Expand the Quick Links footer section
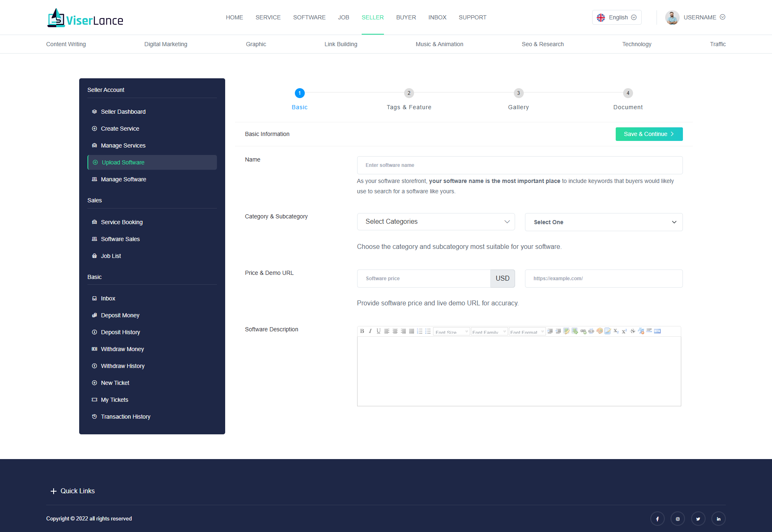The image size is (772, 532). (73, 491)
